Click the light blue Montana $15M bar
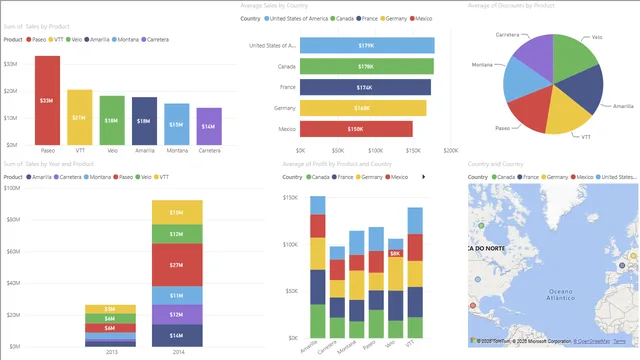The height and width of the screenshot is (360, 640). coord(177,124)
